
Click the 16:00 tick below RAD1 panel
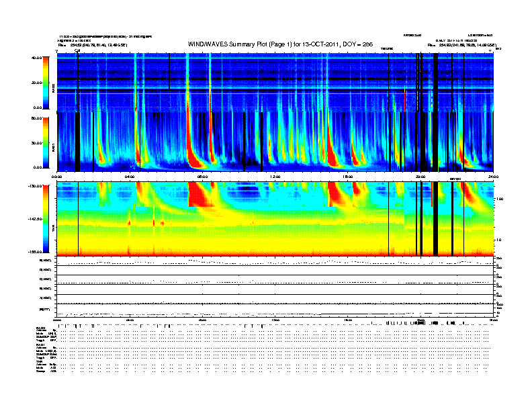click(x=348, y=177)
